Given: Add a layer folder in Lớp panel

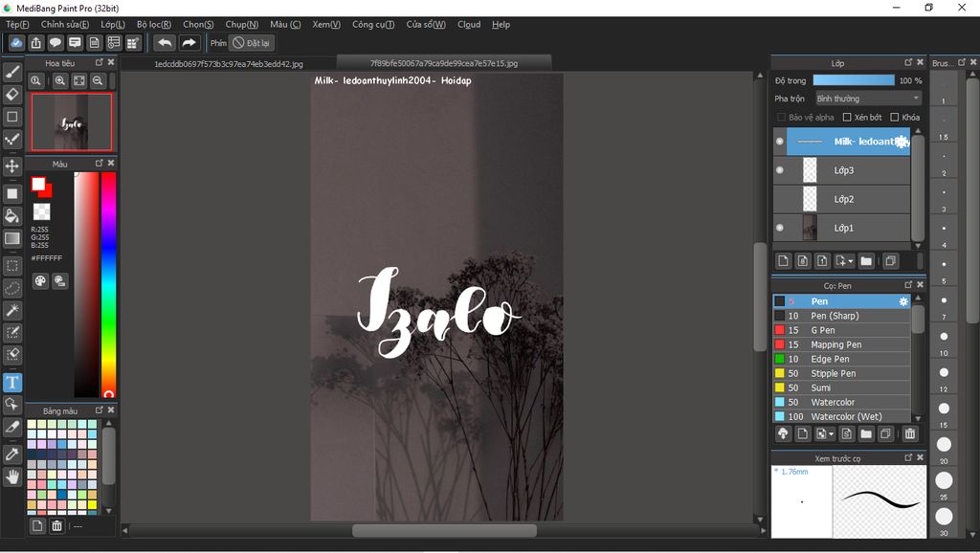Looking at the screenshot, I should click(865, 261).
